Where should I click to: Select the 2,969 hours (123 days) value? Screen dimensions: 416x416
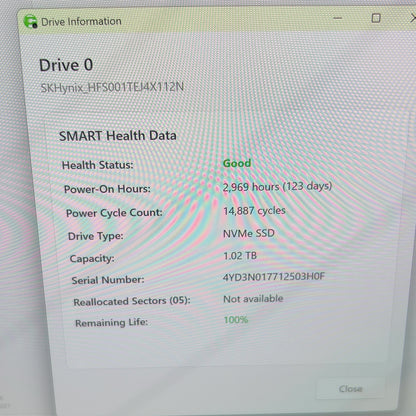point(277,186)
